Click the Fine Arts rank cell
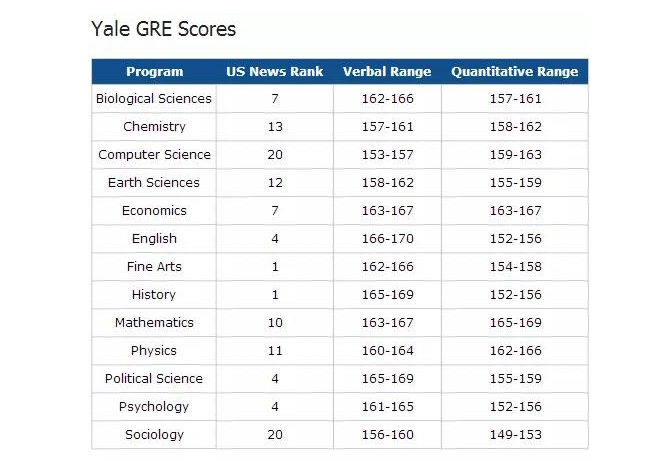This screenshot has height=461, width=647. (275, 267)
